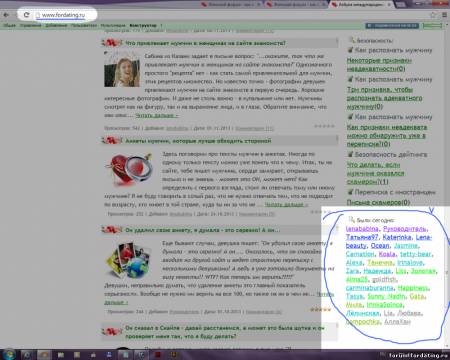Open the Katerinka user profile link
This screenshot has width=450, height=360.
click(x=397, y=237)
